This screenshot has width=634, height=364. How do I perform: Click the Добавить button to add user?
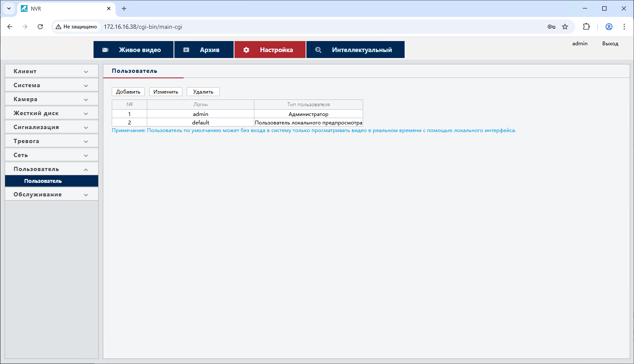[128, 92]
